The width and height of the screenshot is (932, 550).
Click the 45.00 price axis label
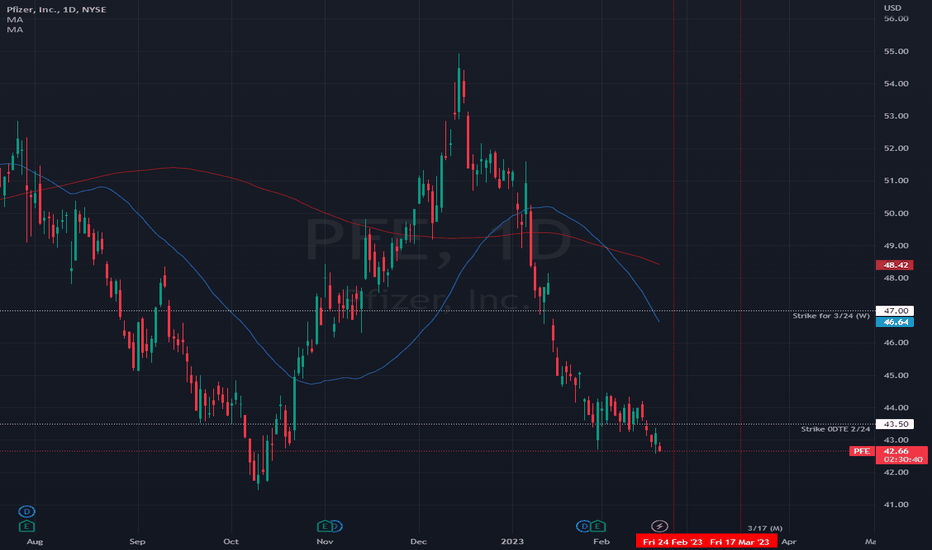(x=896, y=376)
